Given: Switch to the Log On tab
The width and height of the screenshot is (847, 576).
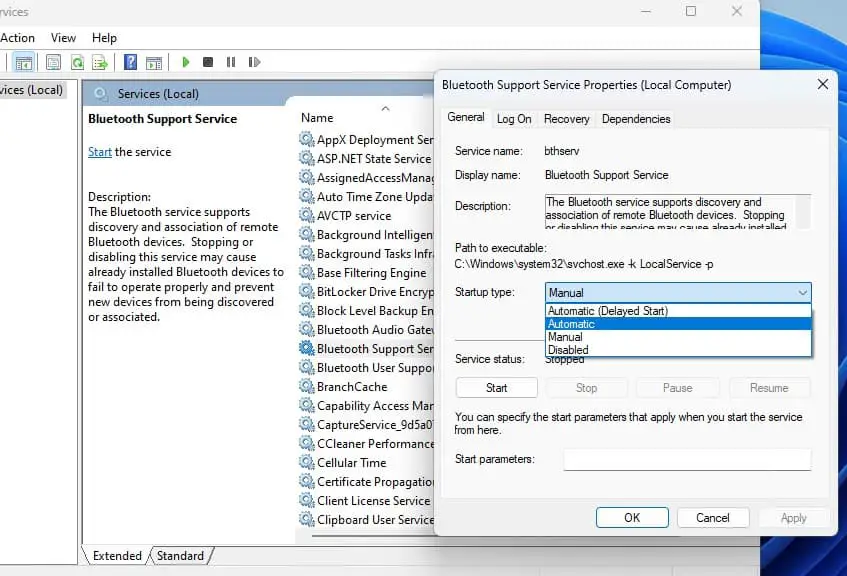Looking at the screenshot, I should pos(514,119).
